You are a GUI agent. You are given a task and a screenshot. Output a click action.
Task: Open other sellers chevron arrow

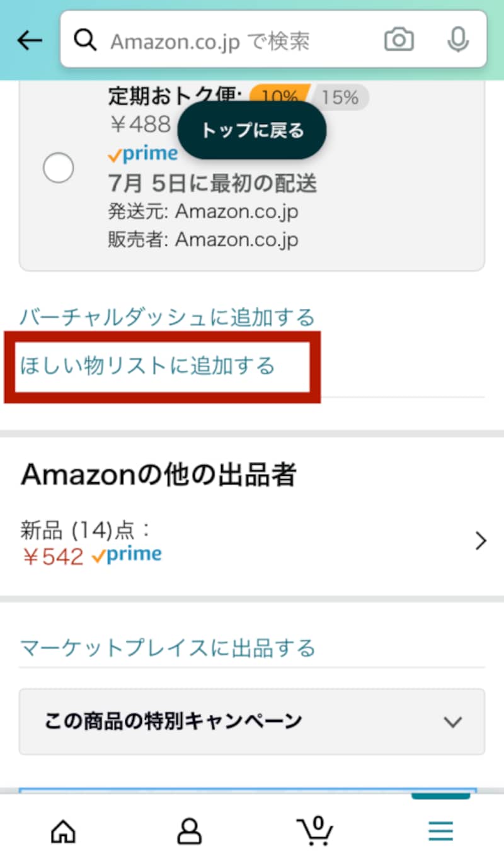point(481,541)
